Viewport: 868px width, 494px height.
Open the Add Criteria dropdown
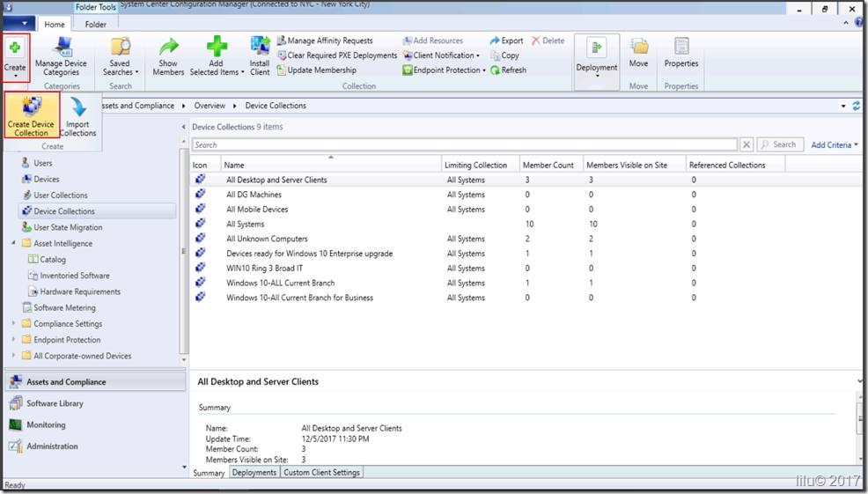click(x=835, y=144)
